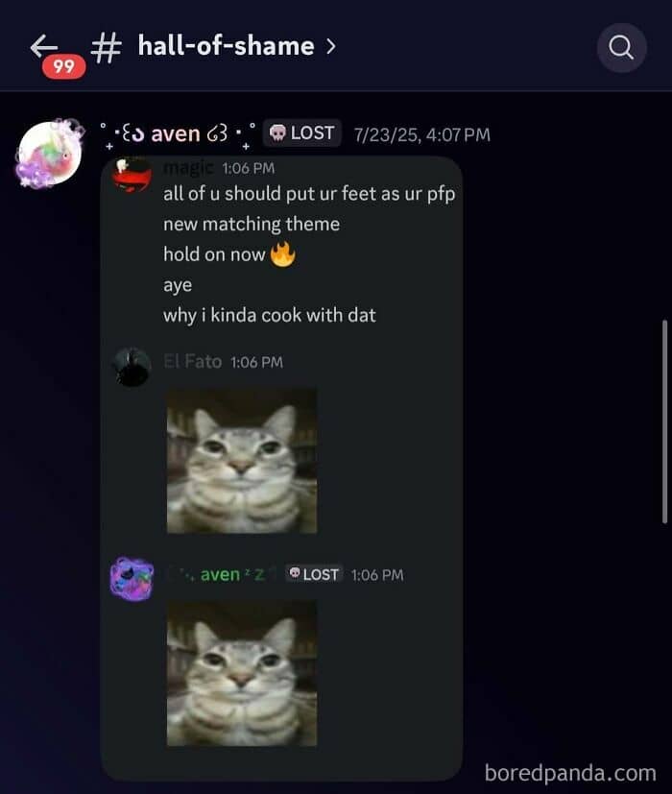Screen dimensions: 672x794
Task: Tap the lower LOST server tag
Action: (x=314, y=574)
